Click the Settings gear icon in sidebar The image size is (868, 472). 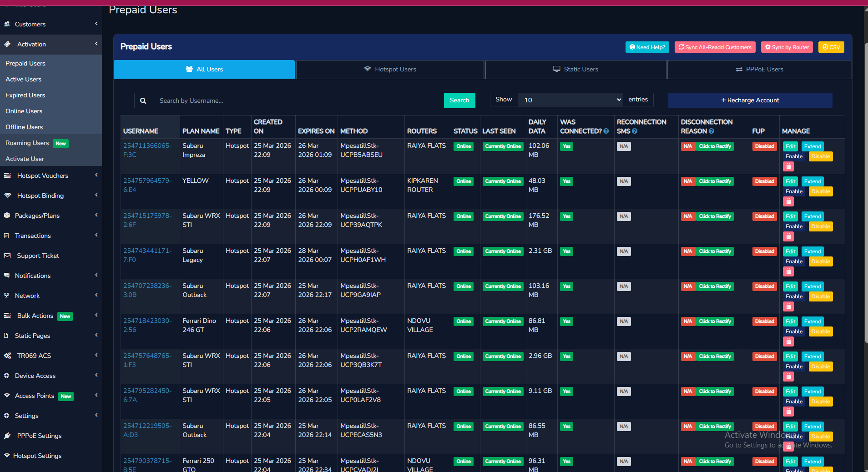pos(7,415)
